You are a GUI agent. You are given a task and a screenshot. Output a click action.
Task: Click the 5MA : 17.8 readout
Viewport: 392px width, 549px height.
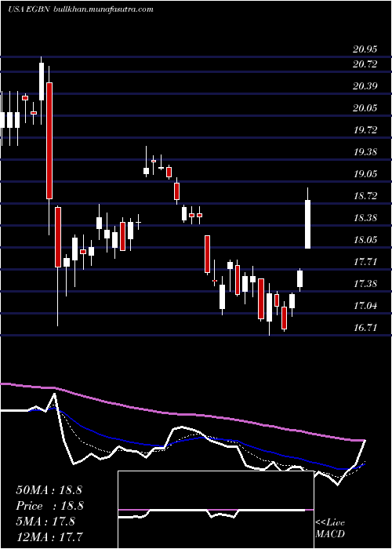pos(45,522)
